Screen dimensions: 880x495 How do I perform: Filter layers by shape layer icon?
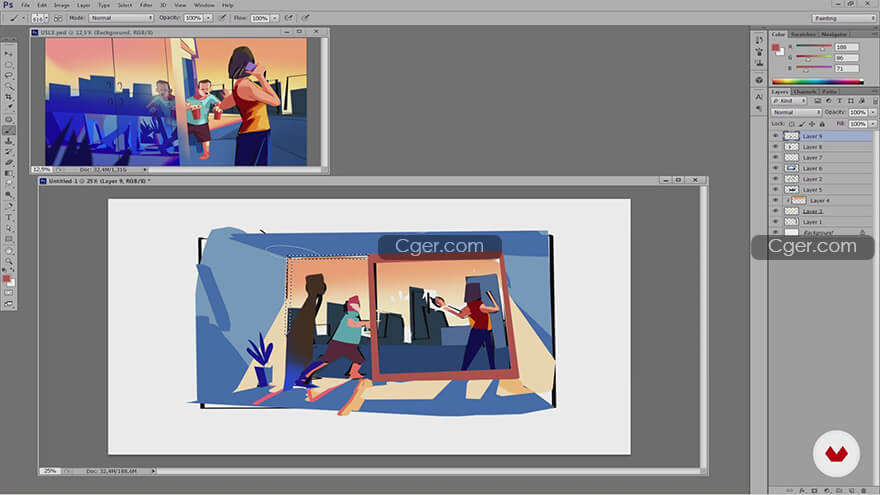point(851,100)
